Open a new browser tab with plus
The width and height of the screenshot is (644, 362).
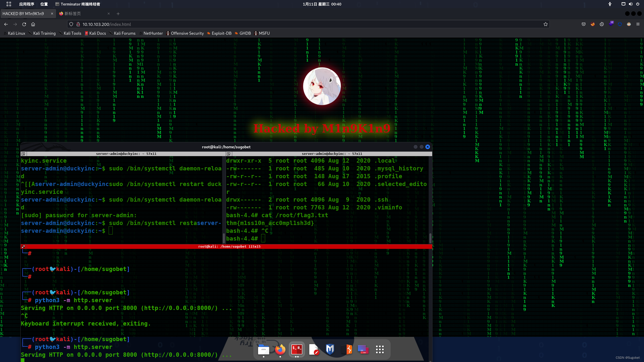click(x=118, y=14)
